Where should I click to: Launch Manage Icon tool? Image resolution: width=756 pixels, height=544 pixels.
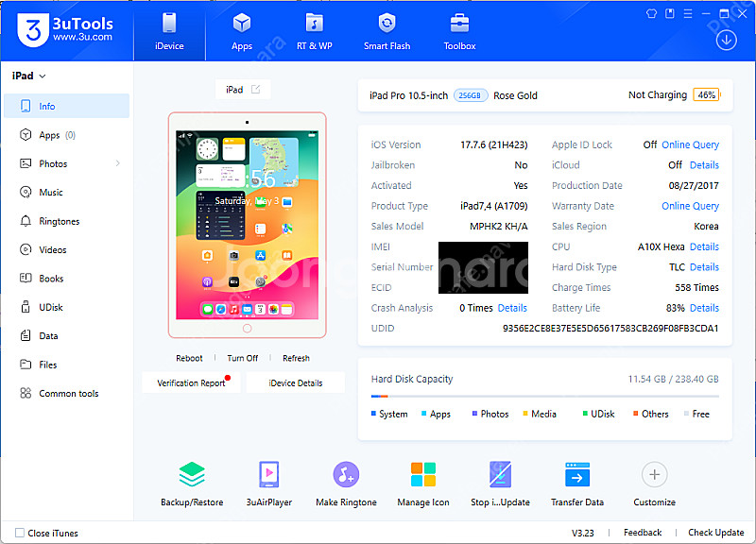point(423,484)
